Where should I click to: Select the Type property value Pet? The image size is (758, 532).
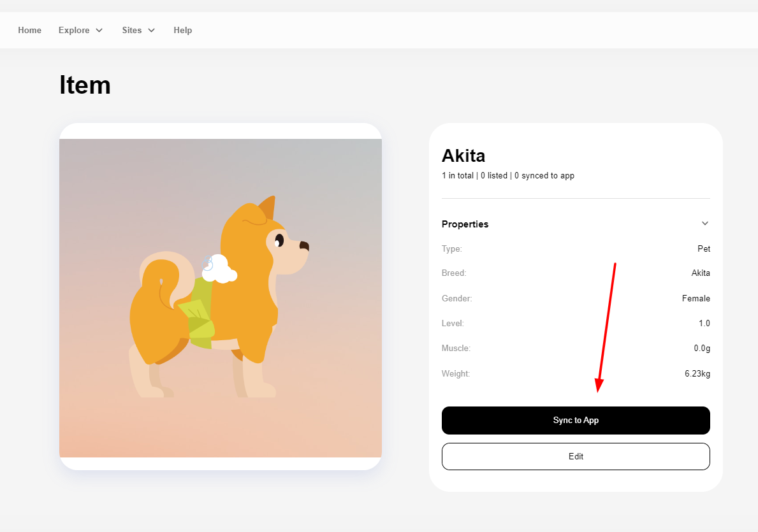704,248
